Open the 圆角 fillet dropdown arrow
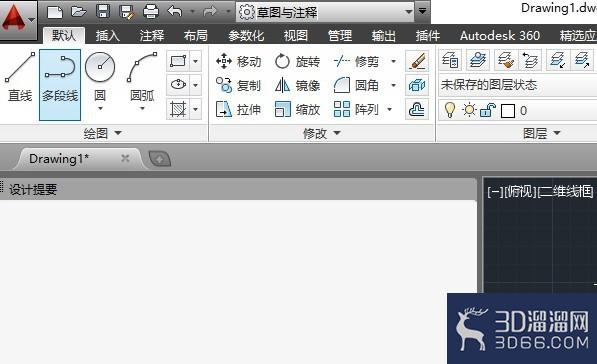This screenshot has width=597, height=364. [x=394, y=85]
